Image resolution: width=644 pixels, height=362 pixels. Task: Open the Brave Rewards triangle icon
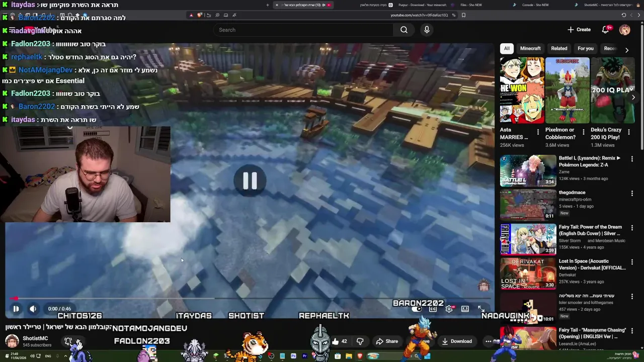[191, 15]
